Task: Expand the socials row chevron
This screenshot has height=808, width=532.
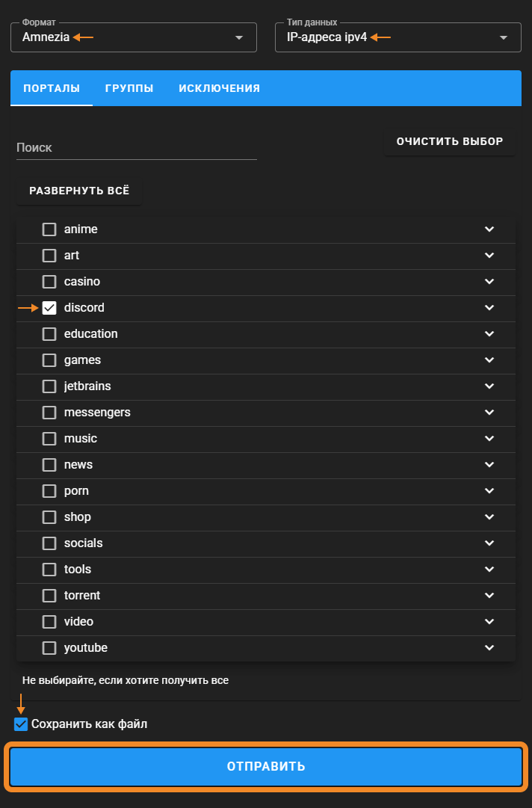Action: (x=489, y=543)
